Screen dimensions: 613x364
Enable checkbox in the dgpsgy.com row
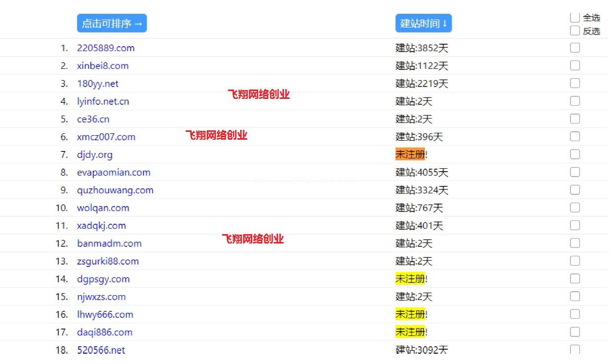575,279
